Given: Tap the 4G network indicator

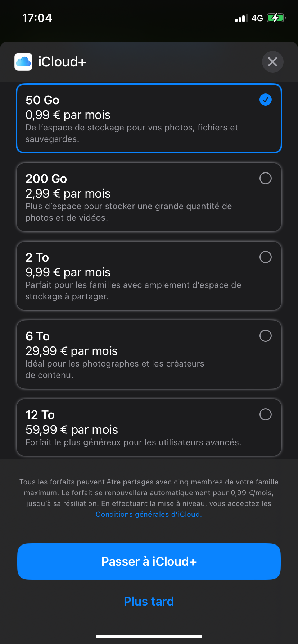Looking at the screenshot, I should [x=257, y=18].
